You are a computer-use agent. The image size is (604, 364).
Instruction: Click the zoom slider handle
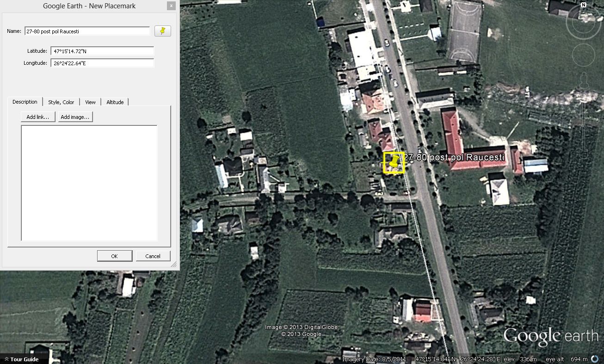(x=584, y=126)
